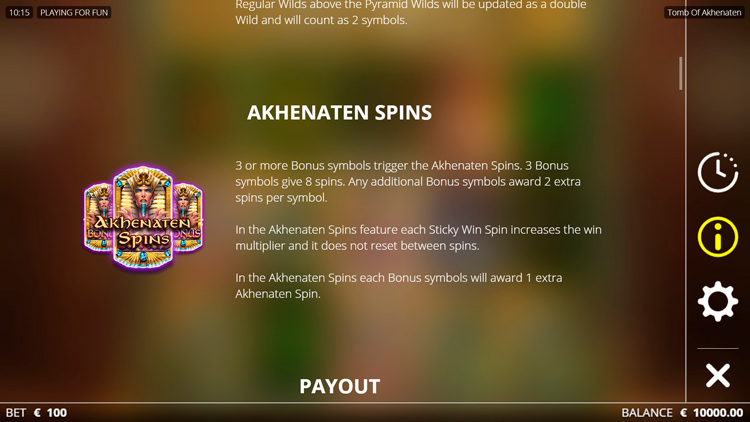Select the bet amount 100
Image resolution: width=750 pixels, height=422 pixels.
pyautogui.click(x=57, y=412)
